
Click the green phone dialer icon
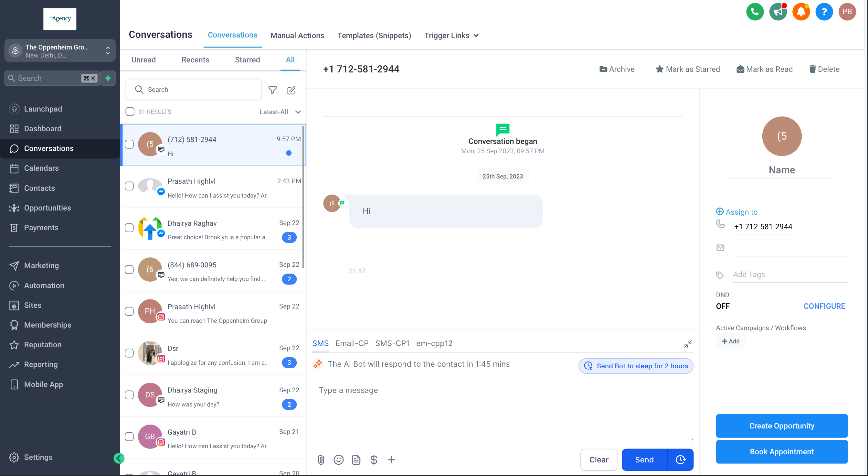pyautogui.click(x=755, y=12)
